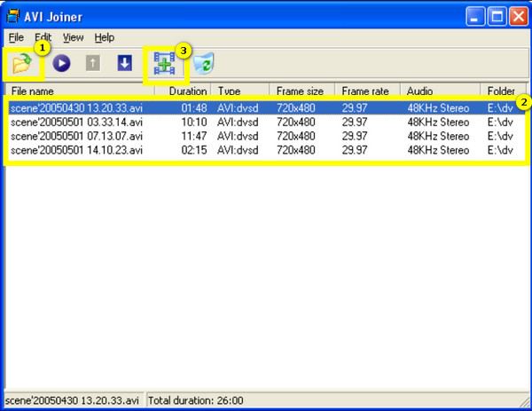Open the View menu

coord(73,37)
